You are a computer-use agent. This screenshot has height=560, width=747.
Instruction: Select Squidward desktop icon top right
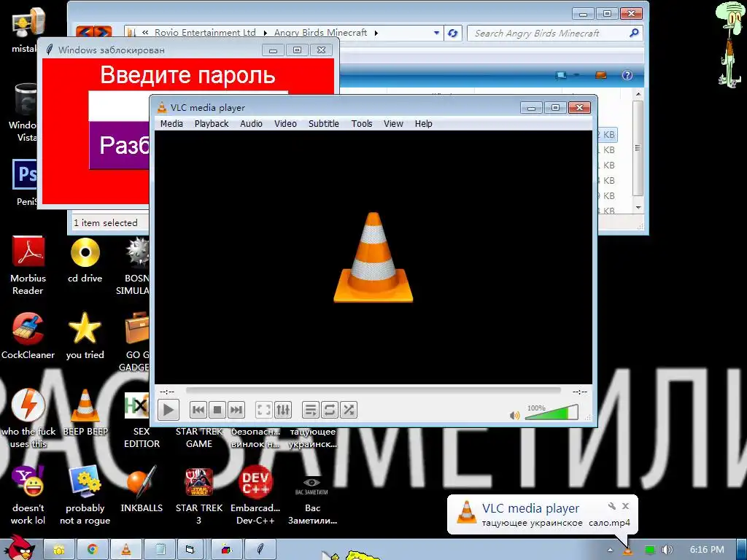(729, 44)
